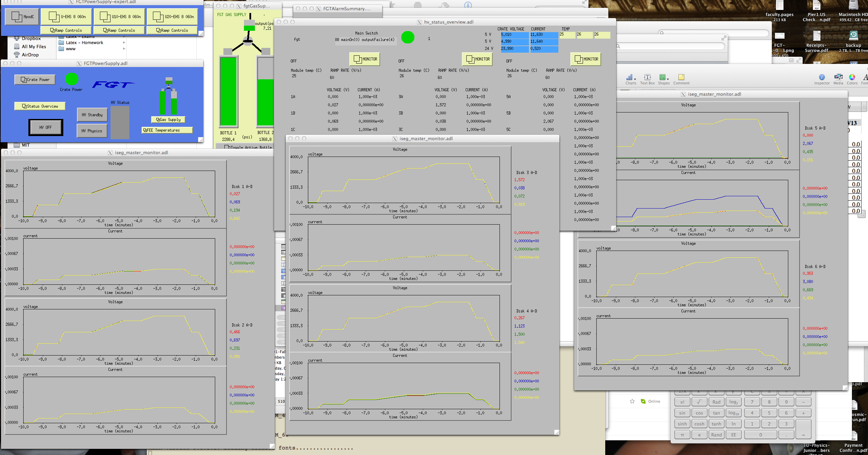Click the sin key in calculator
This screenshot has height=455, width=868.
[x=682, y=413]
